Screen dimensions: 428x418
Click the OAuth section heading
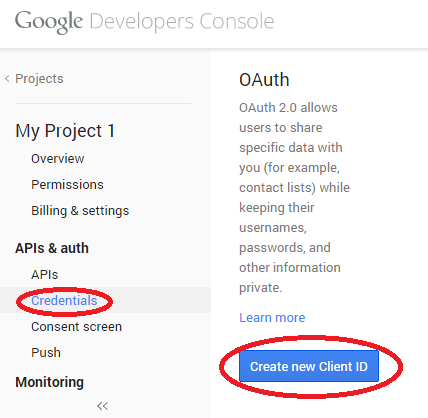click(x=264, y=80)
